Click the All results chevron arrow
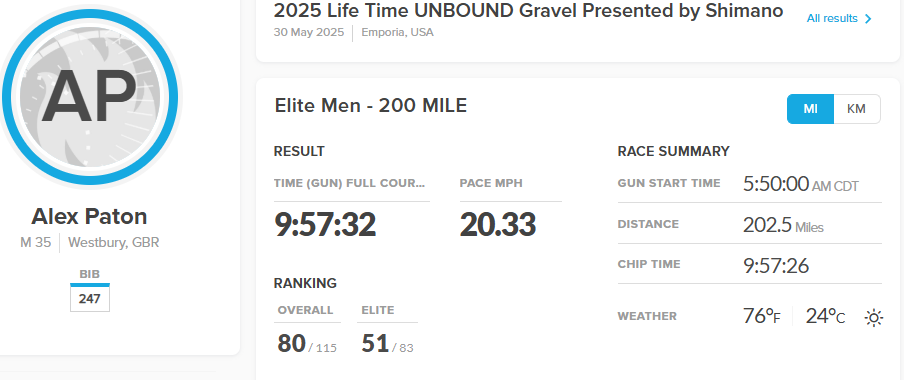The image size is (904, 380). tap(869, 19)
